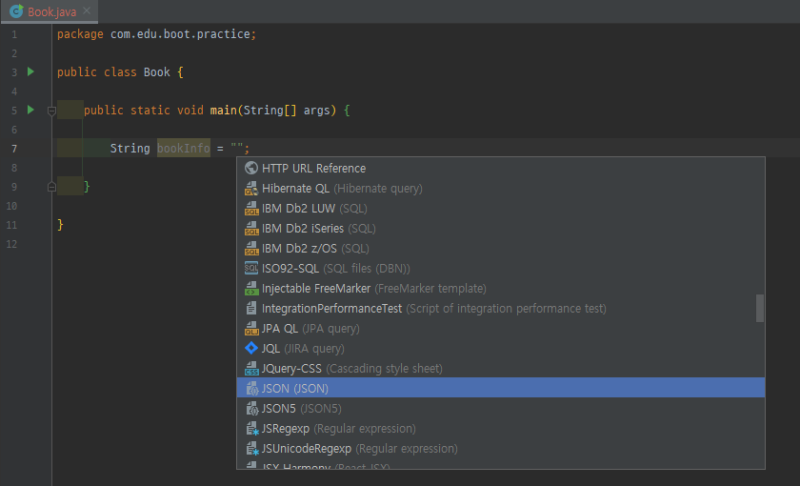Pick IntegrationPerformanceTest script option
Image resolution: width=800 pixels, height=486 pixels.
(x=501, y=309)
